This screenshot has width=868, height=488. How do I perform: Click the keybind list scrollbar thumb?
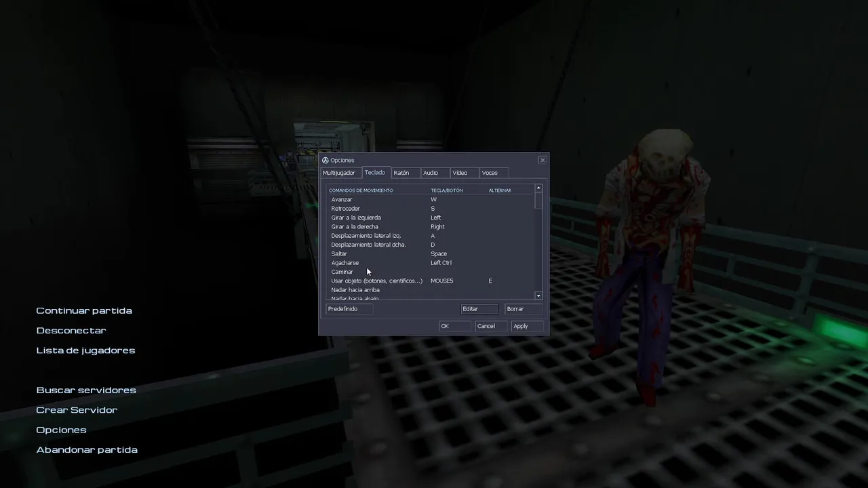click(x=538, y=200)
